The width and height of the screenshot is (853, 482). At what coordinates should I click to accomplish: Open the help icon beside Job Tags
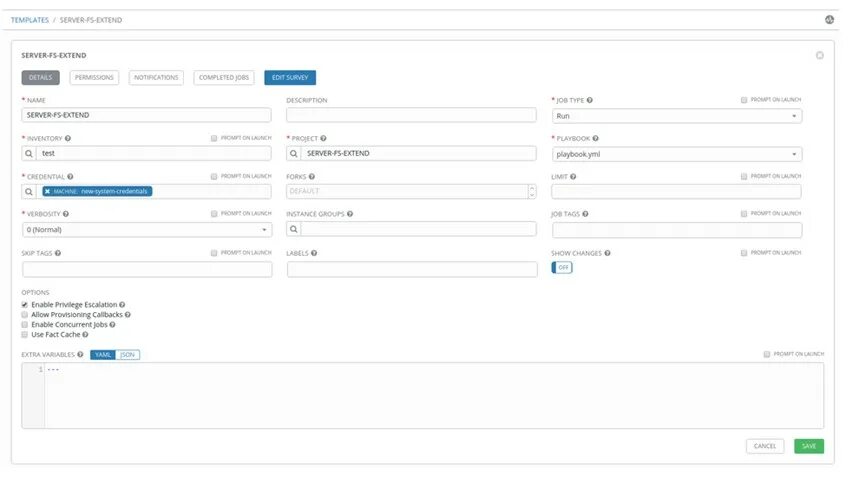[585, 214]
